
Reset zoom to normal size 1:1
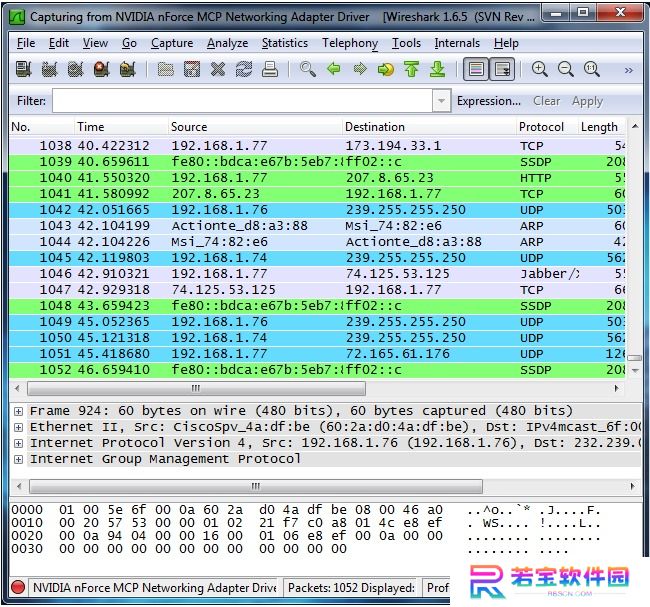[592, 69]
